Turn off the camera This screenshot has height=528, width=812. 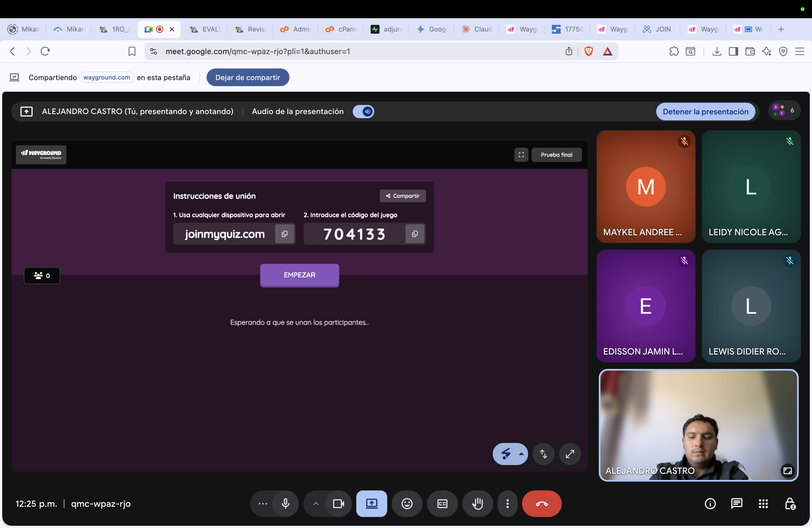click(x=338, y=503)
